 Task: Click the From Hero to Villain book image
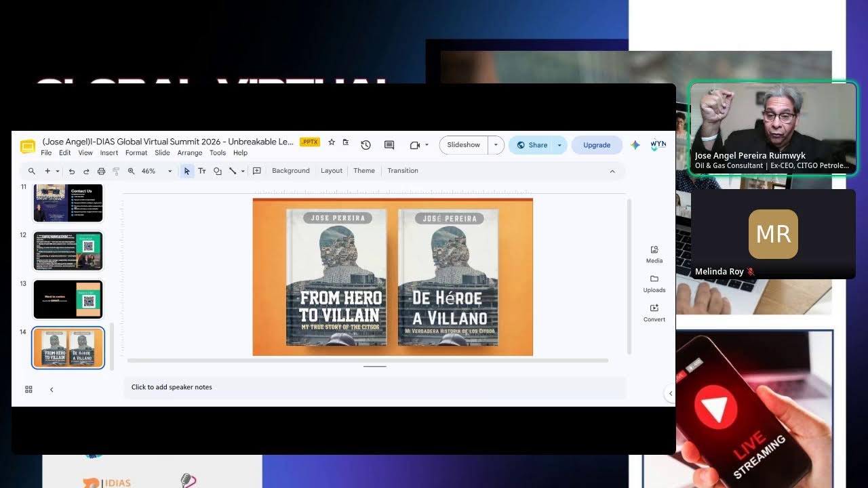(336, 277)
